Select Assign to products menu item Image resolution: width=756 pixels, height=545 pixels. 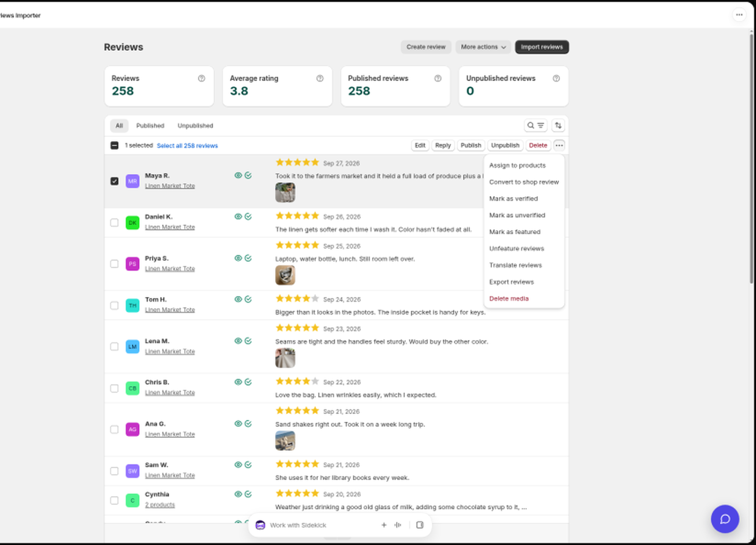coord(524,165)
